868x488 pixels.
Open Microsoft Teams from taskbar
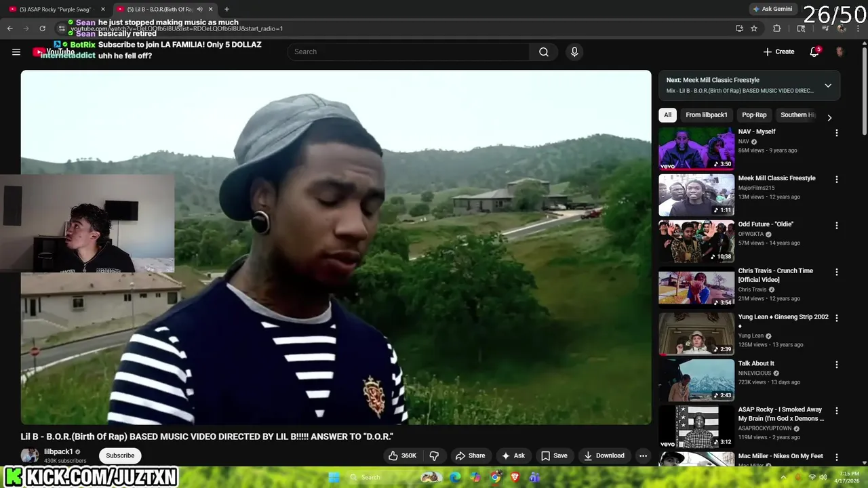534,477
